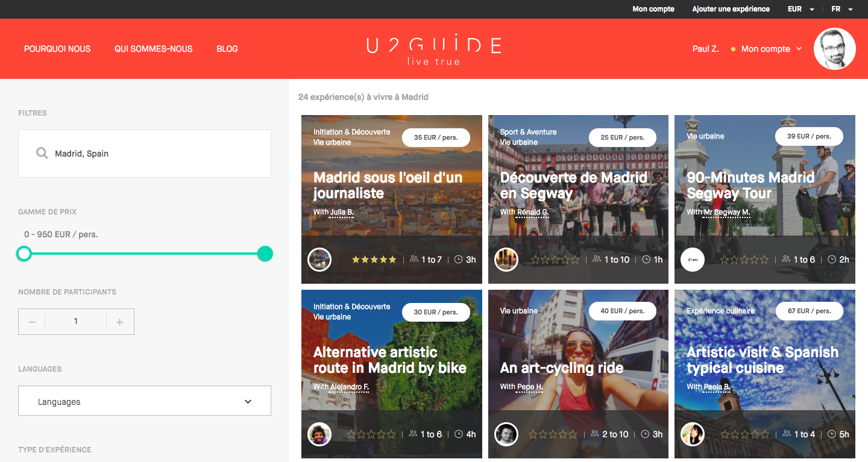Click Alejandro F. guide avatar
The height and width of the screenshot is (462, 868).
[x=319, y=434]
